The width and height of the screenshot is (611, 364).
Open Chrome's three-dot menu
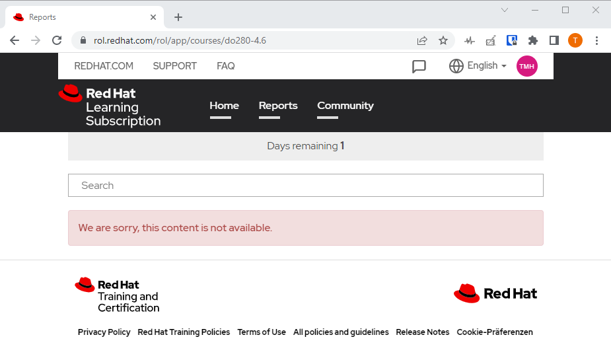[596, 40]
